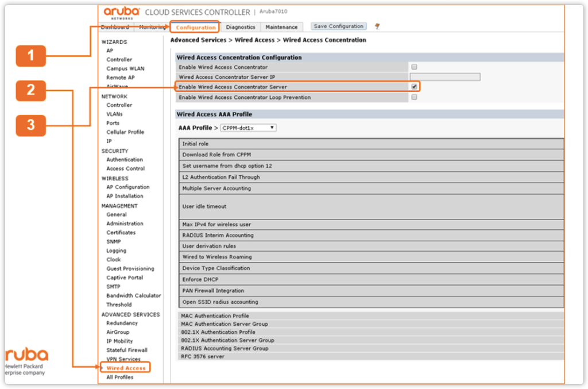Image resolution: width=588 pixels, height=389 pixels.
Task: Click the User idle timeout row
Action: pos(372,207)
